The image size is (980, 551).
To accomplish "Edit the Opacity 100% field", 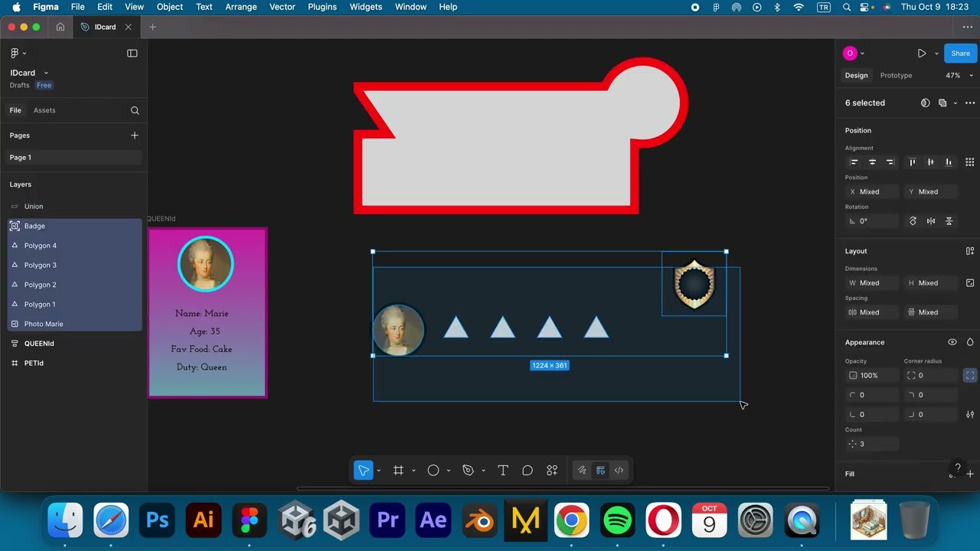I will pos(872,376).
